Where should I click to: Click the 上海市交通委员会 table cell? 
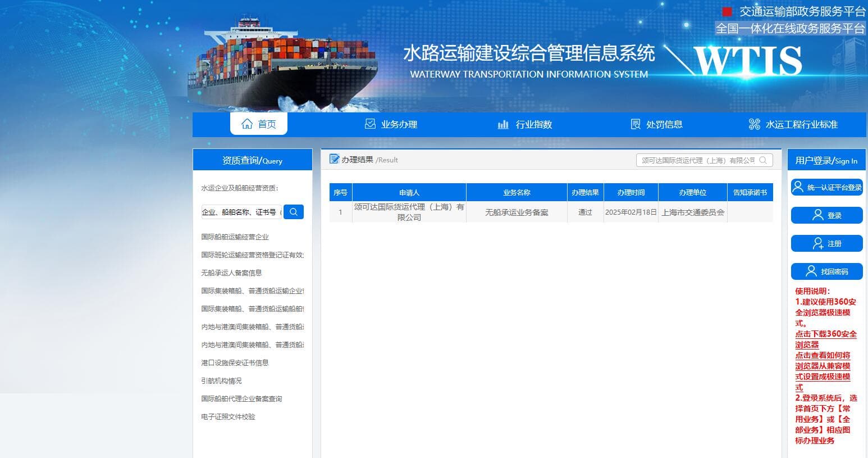[x=693, y=212]
